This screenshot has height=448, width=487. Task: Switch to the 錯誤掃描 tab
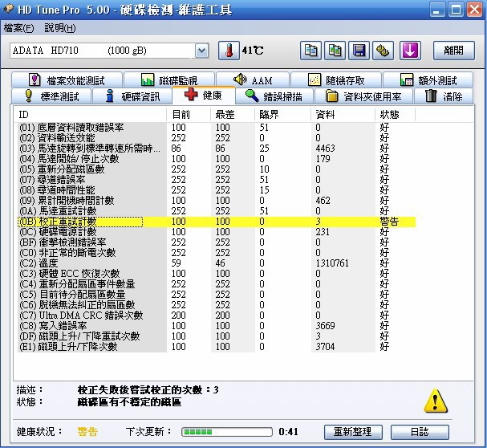point(274,96)
